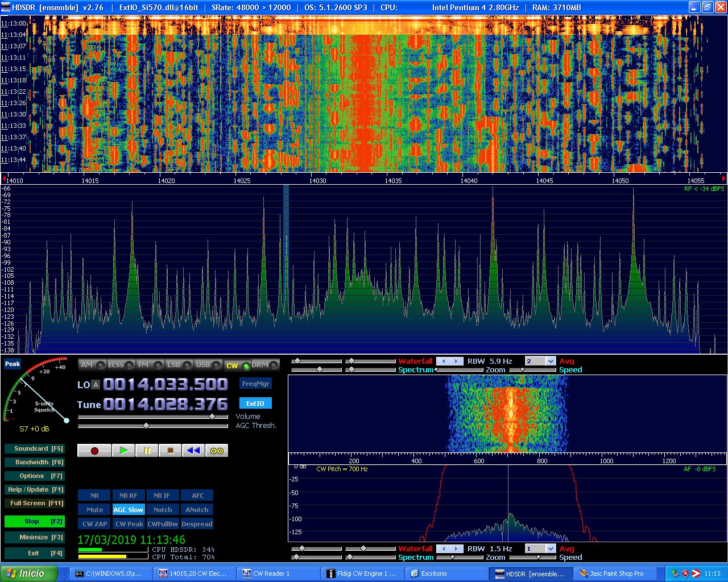The width and height of the screenshot is (728, 582).
Task: Open the Bandwidth [F6] menu
Action: point(34,462)
